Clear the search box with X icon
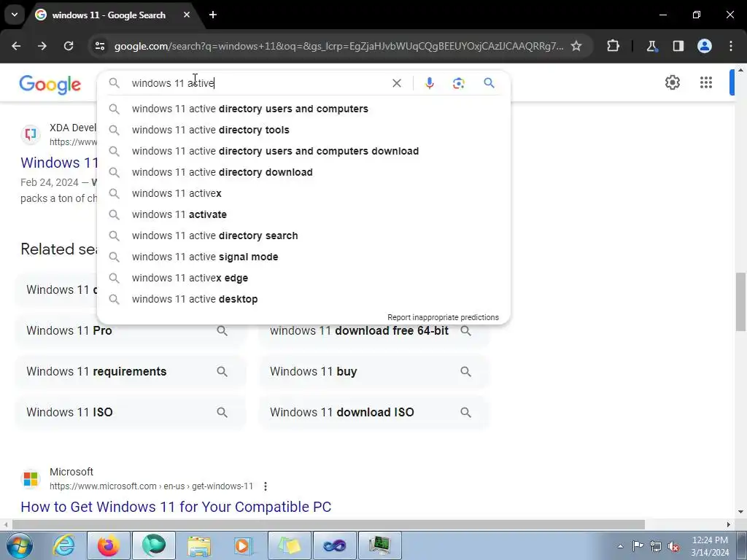747x560 pixels. (x=396, y=83)
